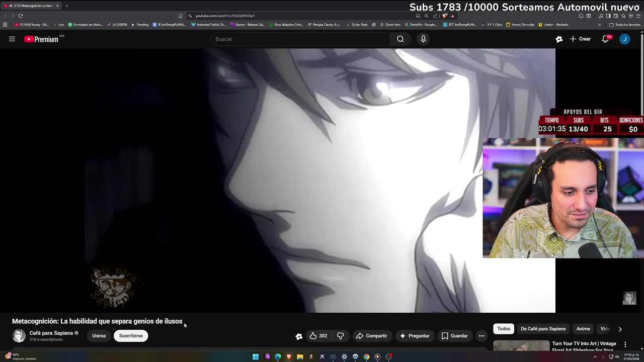The height and width of the screenshot is (362, 644).
Task: Click the video title Metacognición text
Action: [x=97, y=321]
